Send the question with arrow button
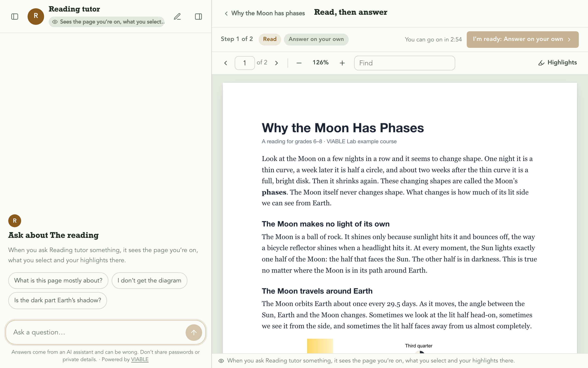Screen dimensions: 588x368 pyautogui.click(x=194, y=333)
